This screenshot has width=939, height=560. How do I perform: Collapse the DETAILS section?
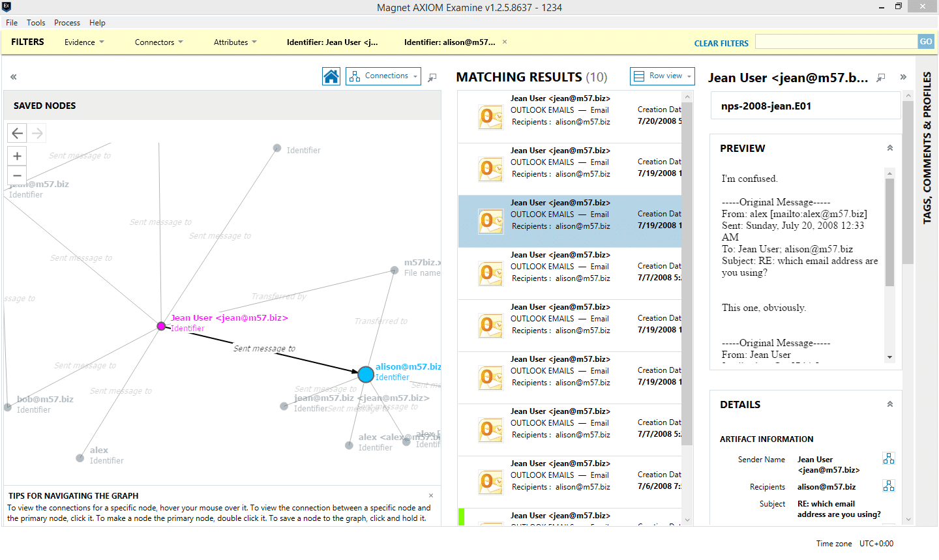pyautogui.click(x=890, y=404)
